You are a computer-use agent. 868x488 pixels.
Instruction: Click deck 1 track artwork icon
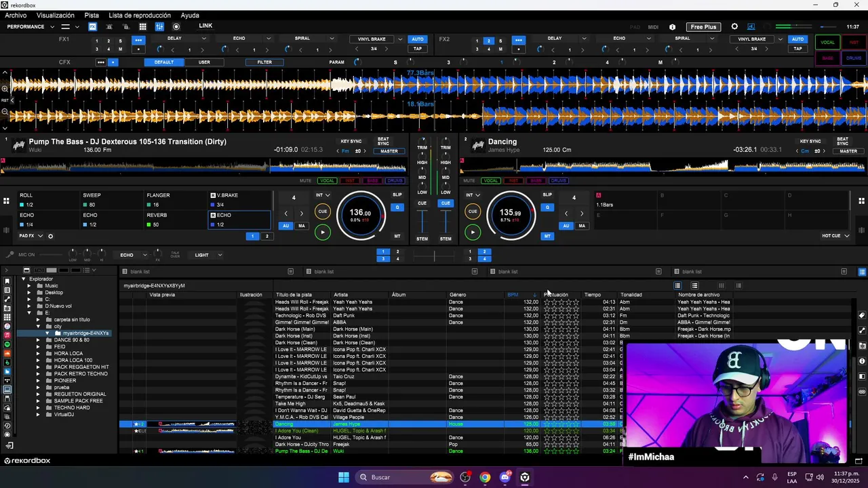pos(18,145)
